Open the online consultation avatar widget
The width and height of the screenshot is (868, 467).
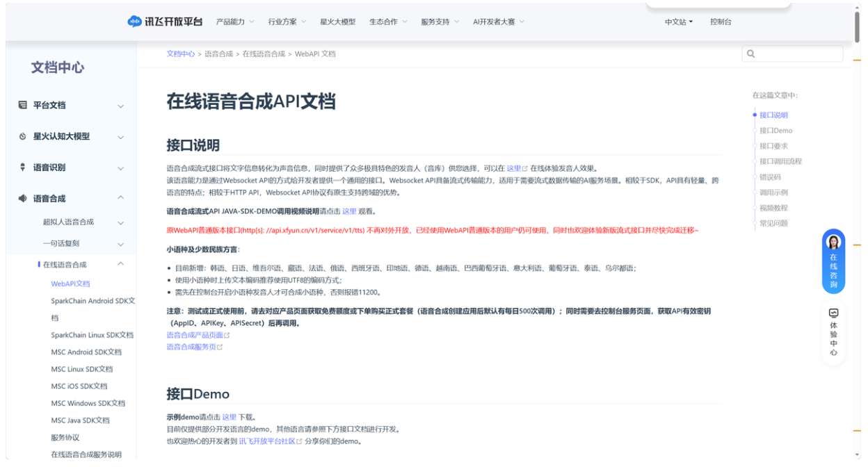[x=833, y=242]
